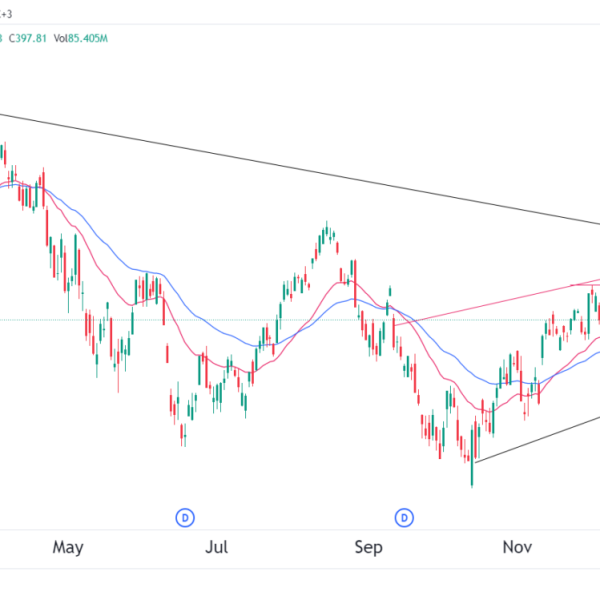Click the mid-June lowest candle
The height and width of the screenshot is (600, 600).
[x=182, y=433]
